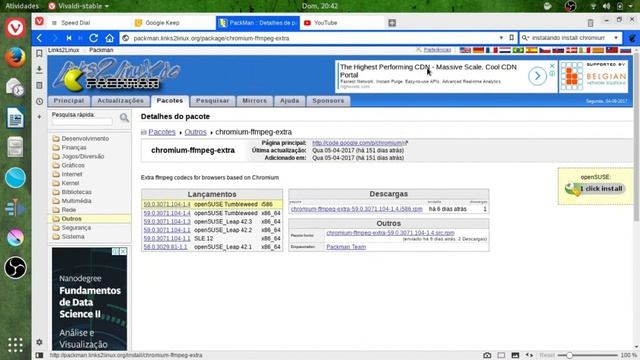The image size is (640, 360).
Task: Go back to the previous page
Action: click(39, 38)
